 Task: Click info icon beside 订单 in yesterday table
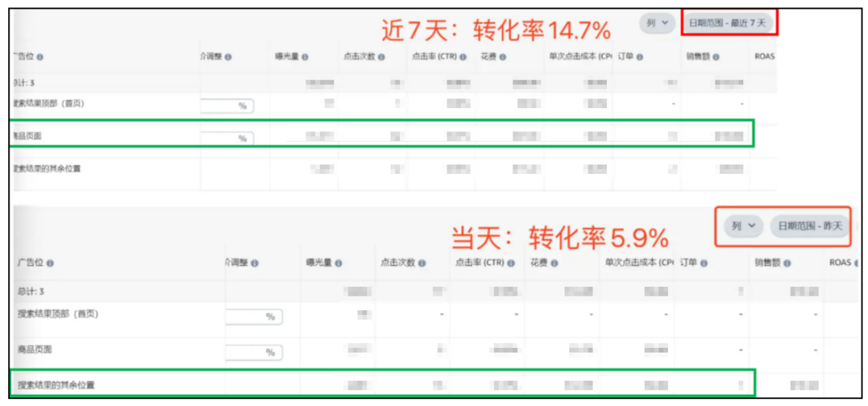(x=704, y=263)
